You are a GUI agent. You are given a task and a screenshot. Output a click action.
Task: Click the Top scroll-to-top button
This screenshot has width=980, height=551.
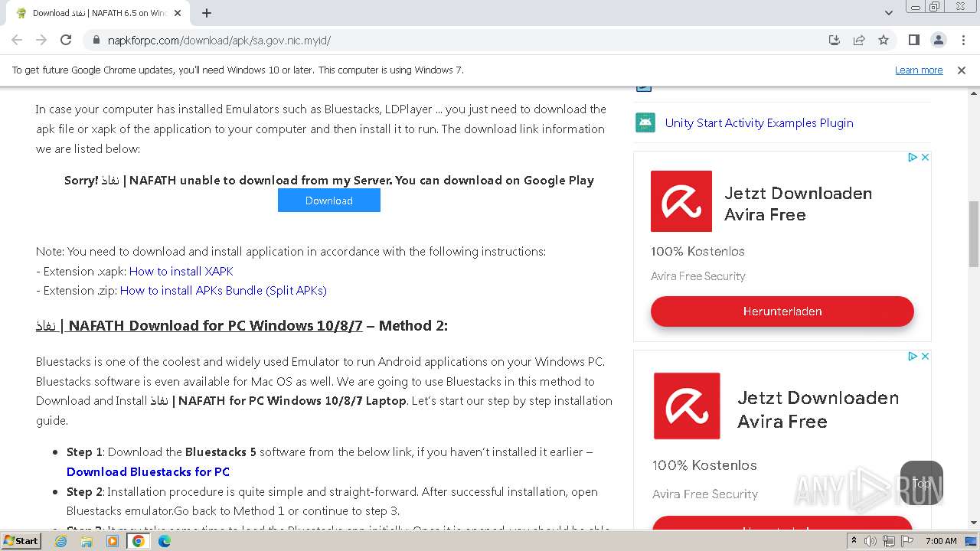[922, 483]
